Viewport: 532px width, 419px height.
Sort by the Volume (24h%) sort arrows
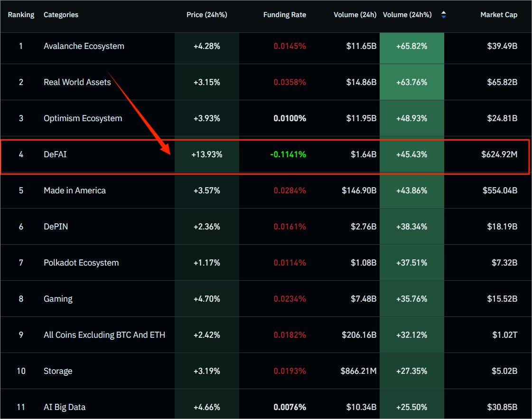443,15
